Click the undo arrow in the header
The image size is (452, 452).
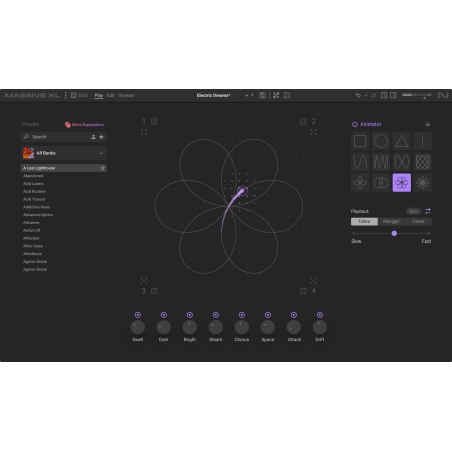358,95
